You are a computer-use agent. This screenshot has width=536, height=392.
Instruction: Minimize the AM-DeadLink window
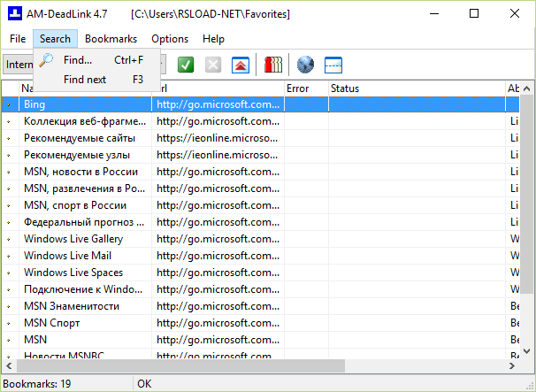[x=434, y=13]
